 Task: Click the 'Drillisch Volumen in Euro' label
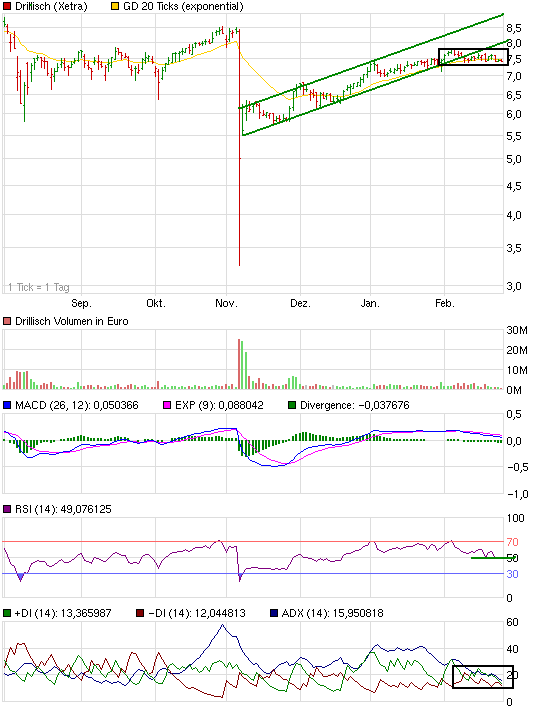coord(72,321)
